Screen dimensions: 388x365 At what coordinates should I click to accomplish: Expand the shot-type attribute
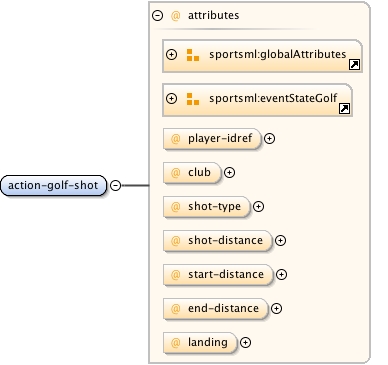258,207
